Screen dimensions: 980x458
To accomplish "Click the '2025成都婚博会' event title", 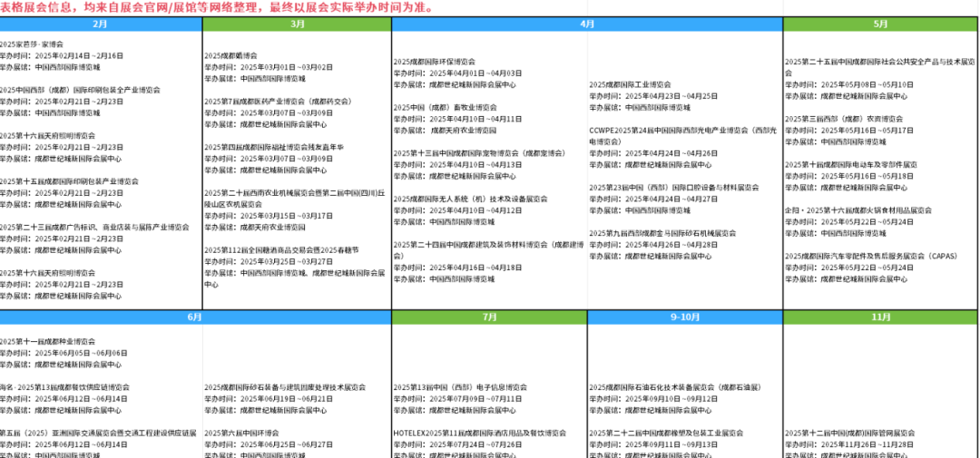I will coord(230,55).
